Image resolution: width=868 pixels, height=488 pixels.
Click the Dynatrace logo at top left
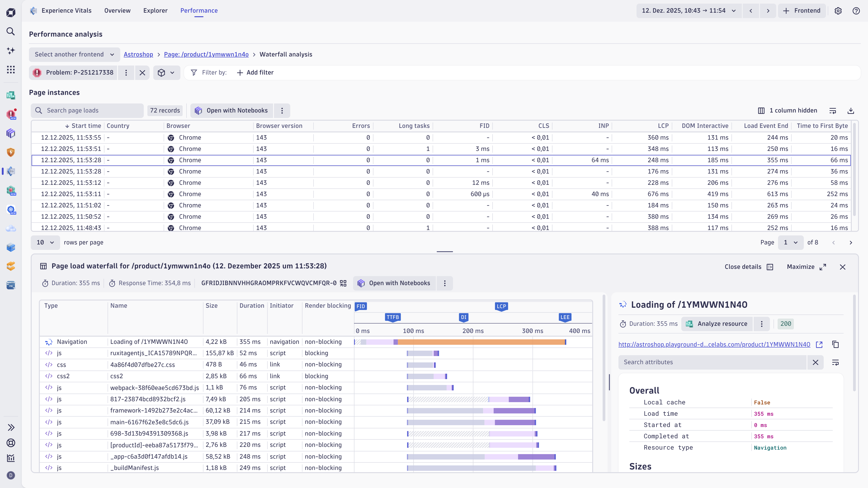click(10, 12)
